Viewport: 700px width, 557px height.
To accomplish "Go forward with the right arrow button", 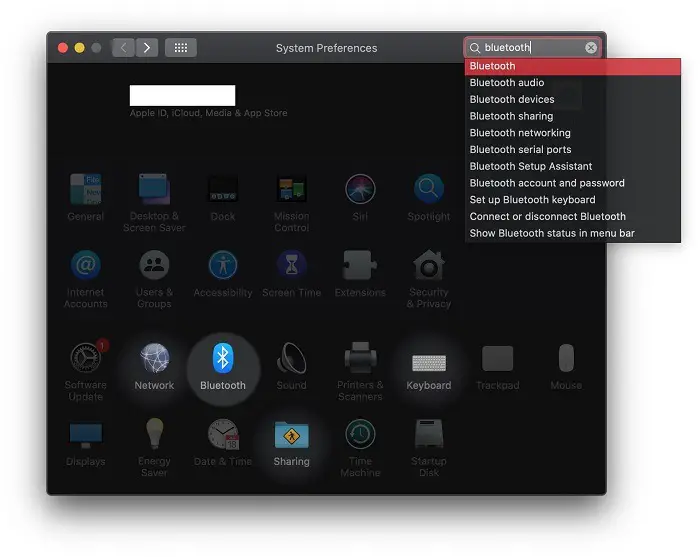I will point(147,48).
